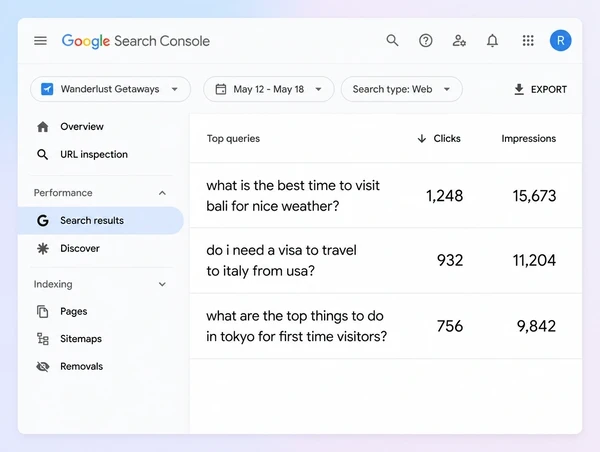Click the Top queries column header

point(233,139)
